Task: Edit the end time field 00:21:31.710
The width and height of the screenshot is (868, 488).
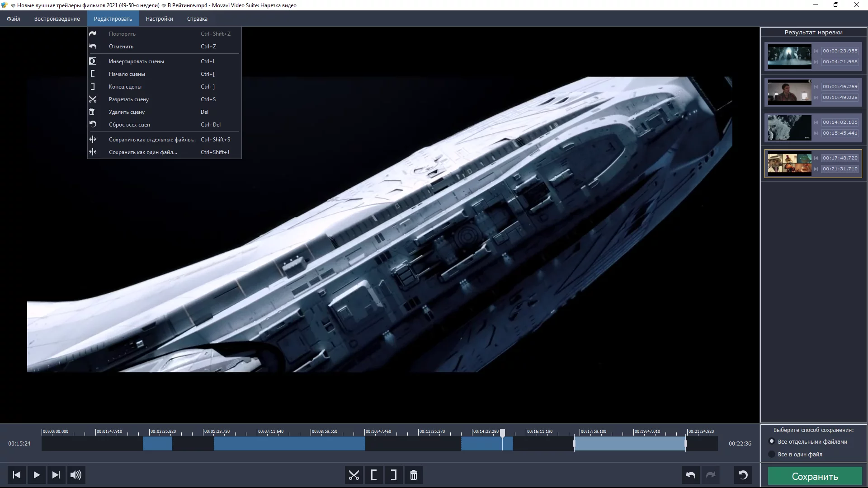Action: [840, 169]
